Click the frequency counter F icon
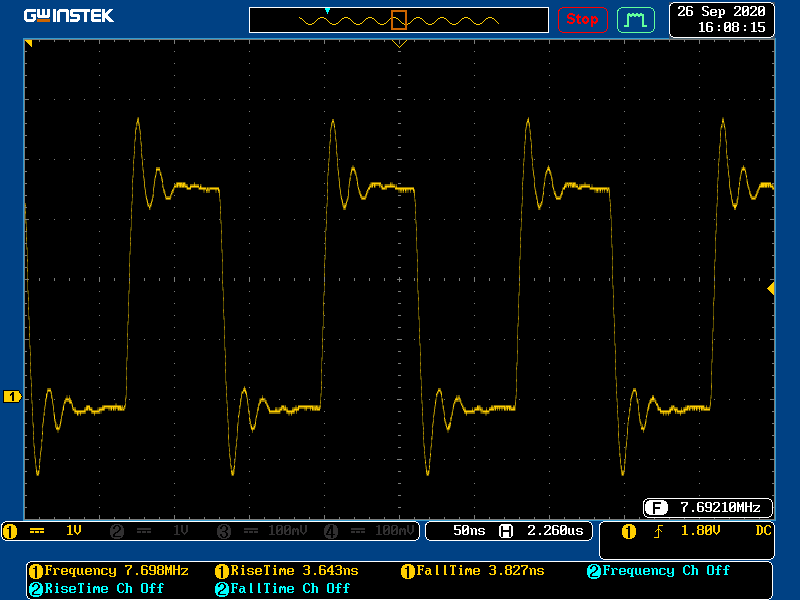 656,507
